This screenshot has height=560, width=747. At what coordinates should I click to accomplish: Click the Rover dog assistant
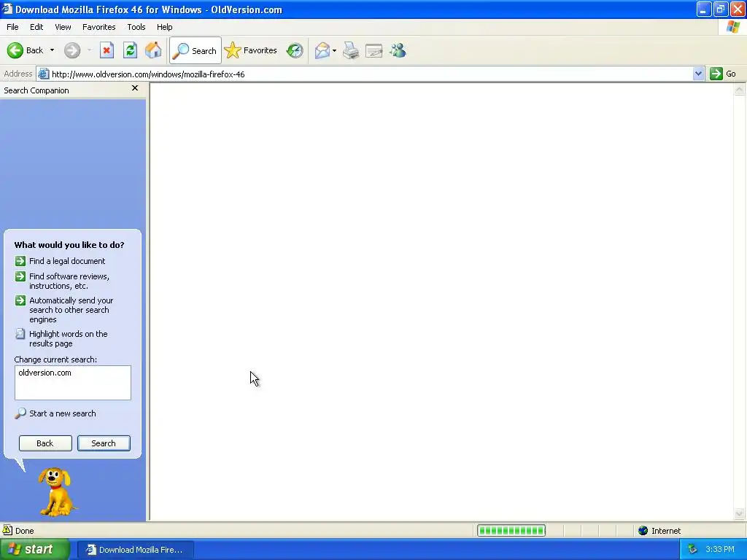tap(56, 492)
